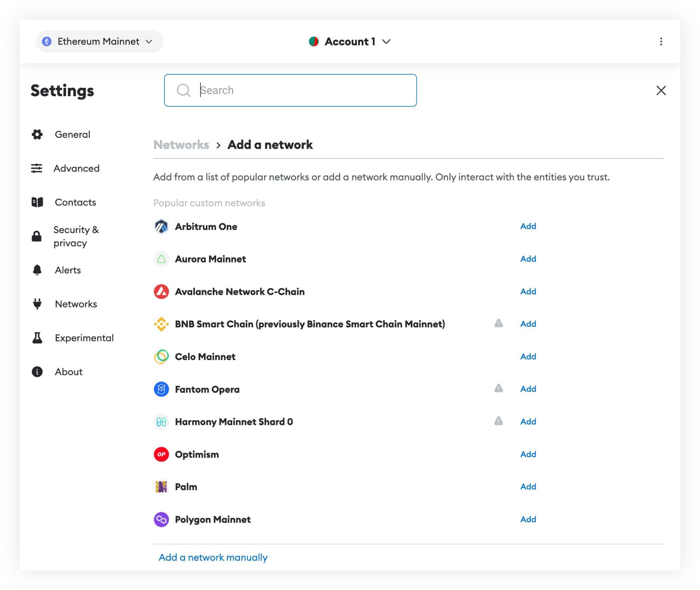The width and height of the screenshot is (700, 590).
Task: Click the Optimism OP logo
Action: click(x=161, y=454)
